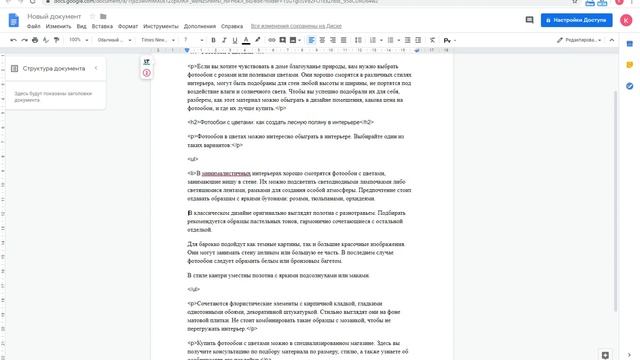Viewport: 640px width, 360px height.
Task: Open the Инструменты menu
Action: click(x=161, y=26)
